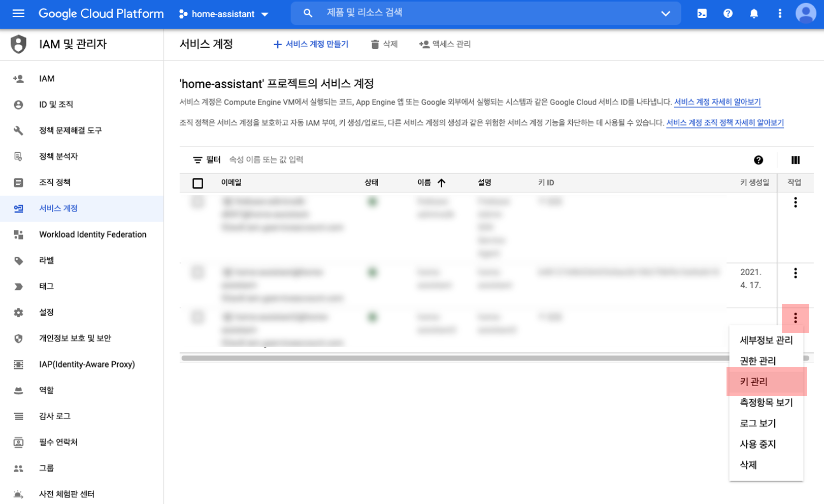Image resolution: width=824 pixels, height=504 pixels.
Task: Open actions menu for the first service account row
Action: pos(795,203)
